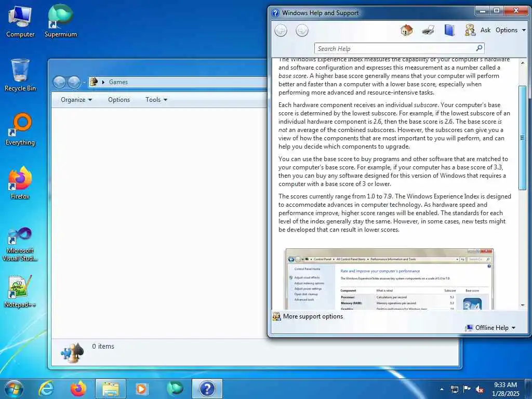This screenshot has width=532, height=399.
Task: Click breadcrumb arrow before Games
Action: click(103, 82)
